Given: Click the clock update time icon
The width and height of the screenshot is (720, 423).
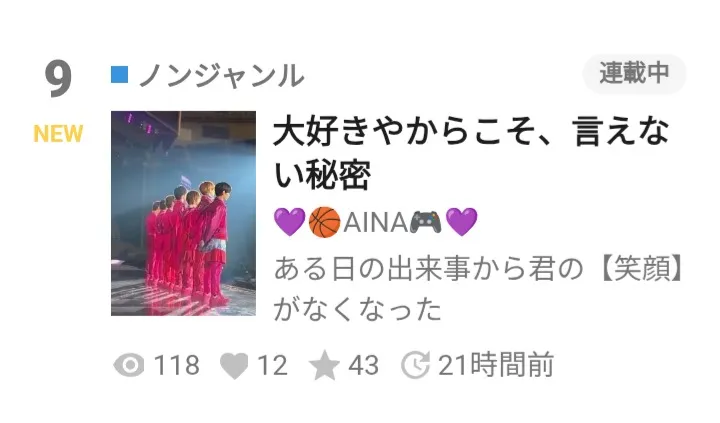Looking at the screenshot, I should pyautogui.click(x=416, y=366).
